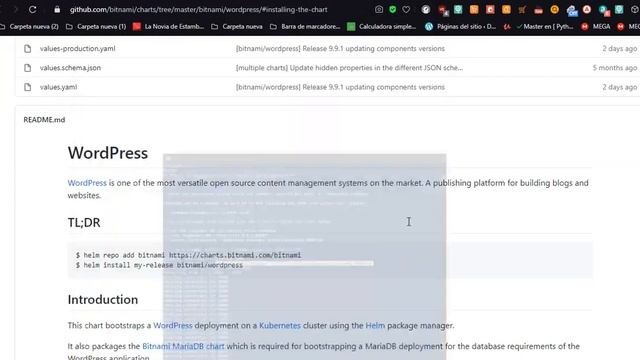Click the address bar URL field
Viewport: 640px width, 360px height.
198,9
